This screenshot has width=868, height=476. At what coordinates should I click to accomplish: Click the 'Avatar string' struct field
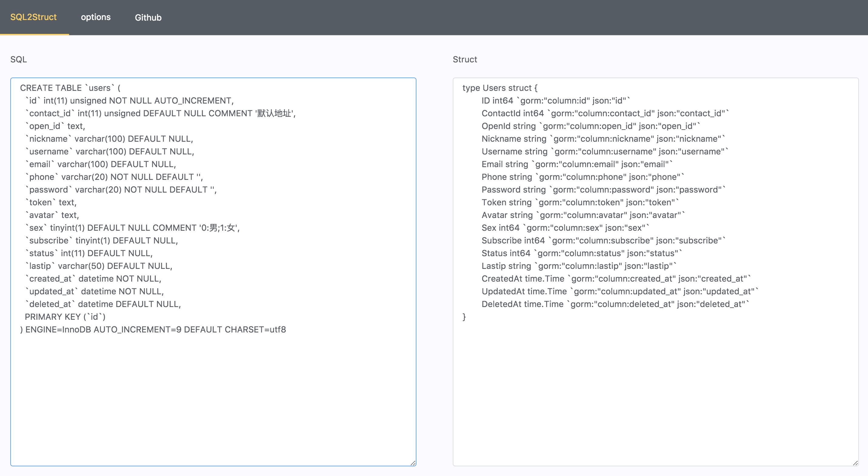tap(584, 215)
